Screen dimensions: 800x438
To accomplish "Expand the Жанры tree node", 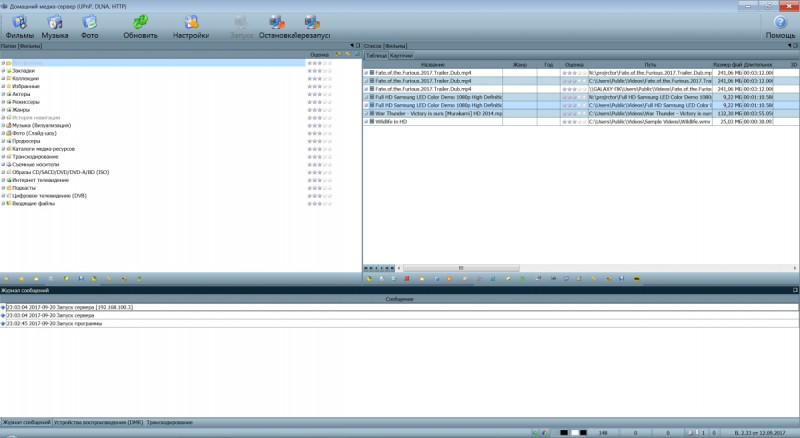I will point(4,109).
